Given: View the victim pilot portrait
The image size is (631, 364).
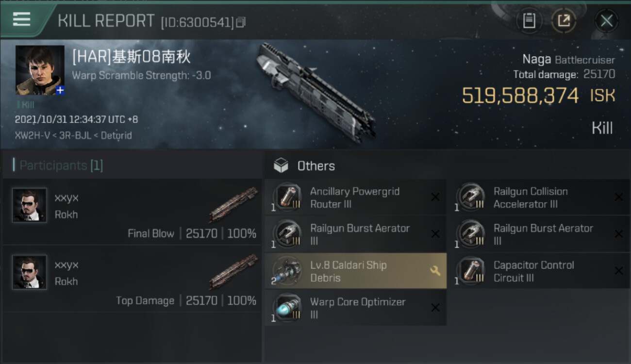Looking at the screenshot, I should click(40, 70).
